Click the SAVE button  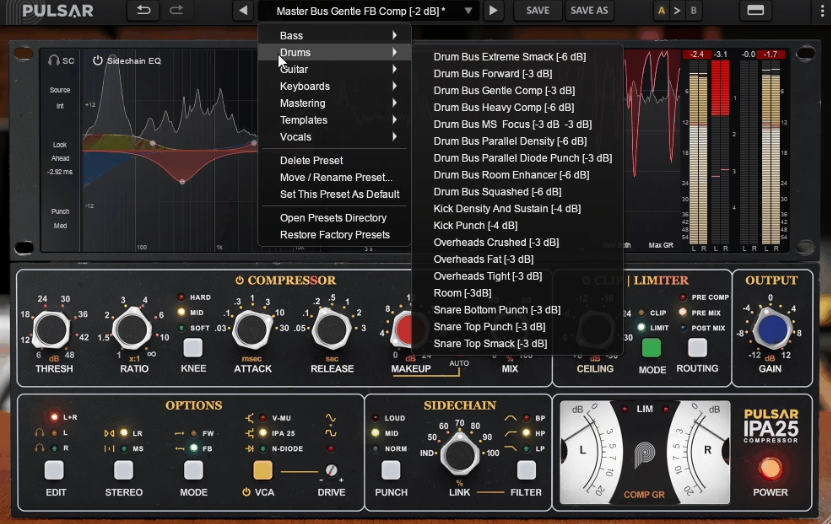[x=537, y=11]
